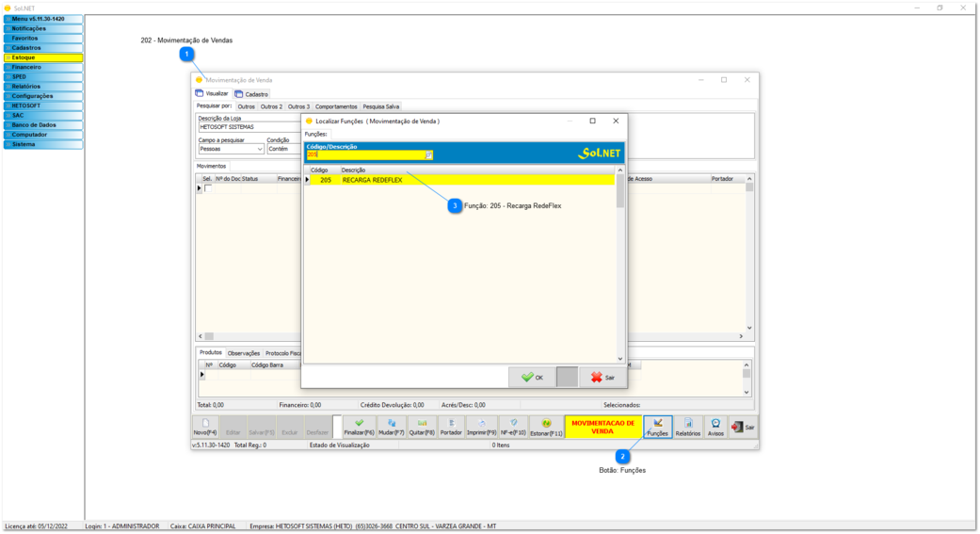Click the NF-e (F10) toolbar icon
Screen dimensions: 980x534
(x=513, y=427)
